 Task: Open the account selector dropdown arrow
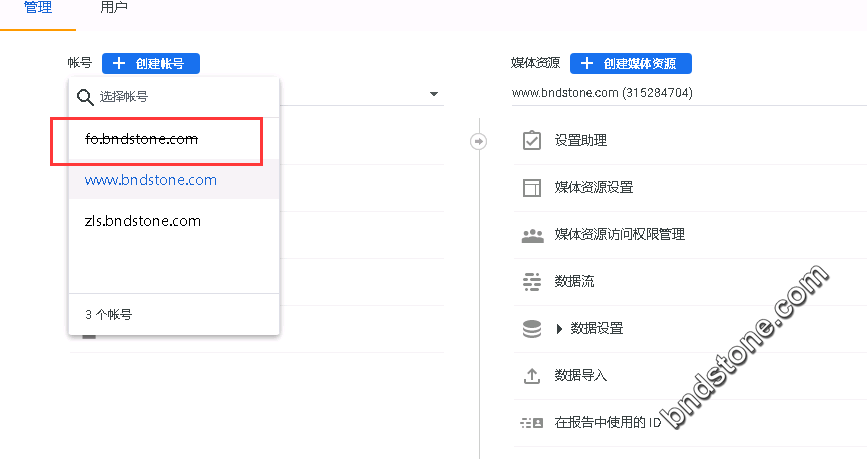(x=434, y=94)
